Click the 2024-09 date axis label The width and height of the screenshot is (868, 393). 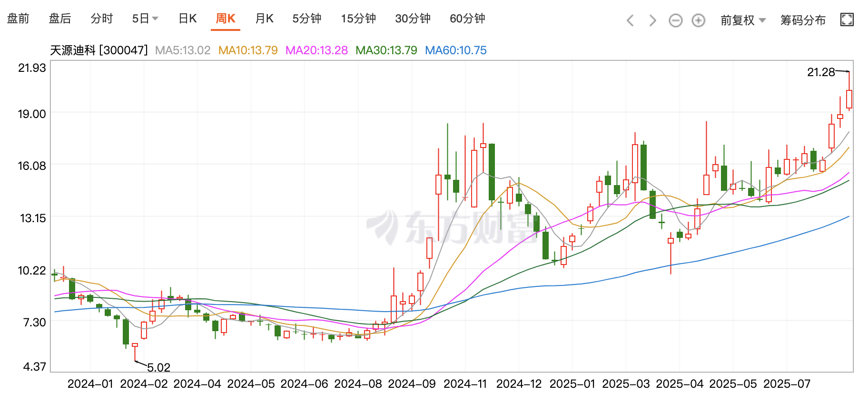coord(412,383)
